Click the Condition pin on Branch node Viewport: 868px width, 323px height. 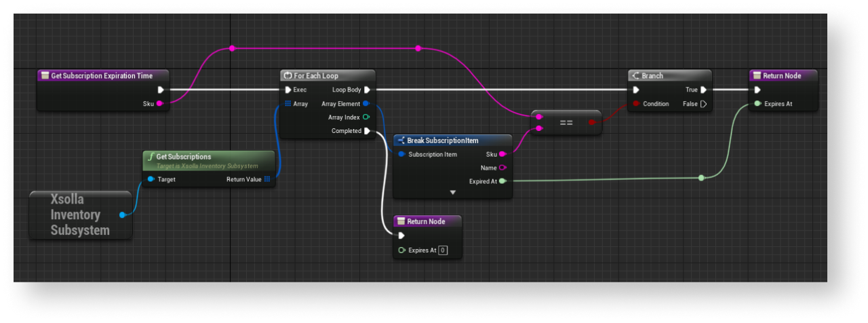point(636,104)
